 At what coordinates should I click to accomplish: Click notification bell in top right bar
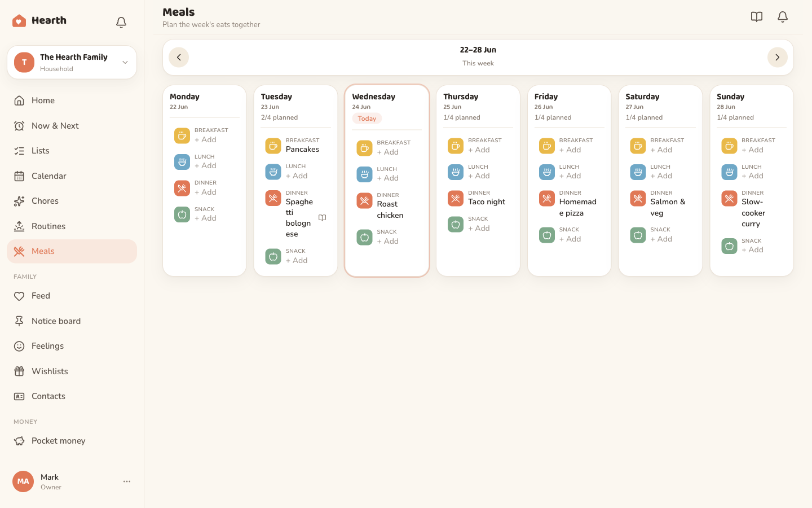pos(783,17)
